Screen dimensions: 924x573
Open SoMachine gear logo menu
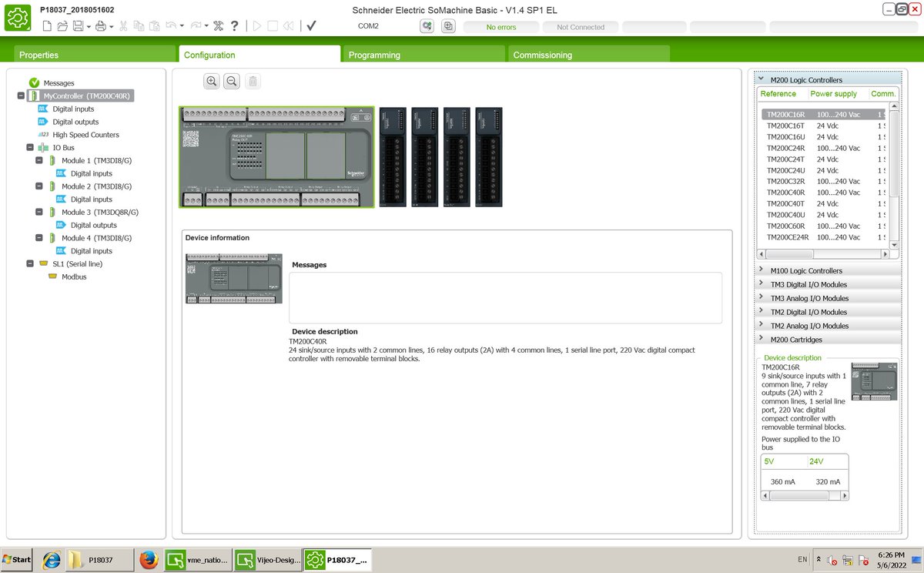pyautogui.click(x=18, y=17)
